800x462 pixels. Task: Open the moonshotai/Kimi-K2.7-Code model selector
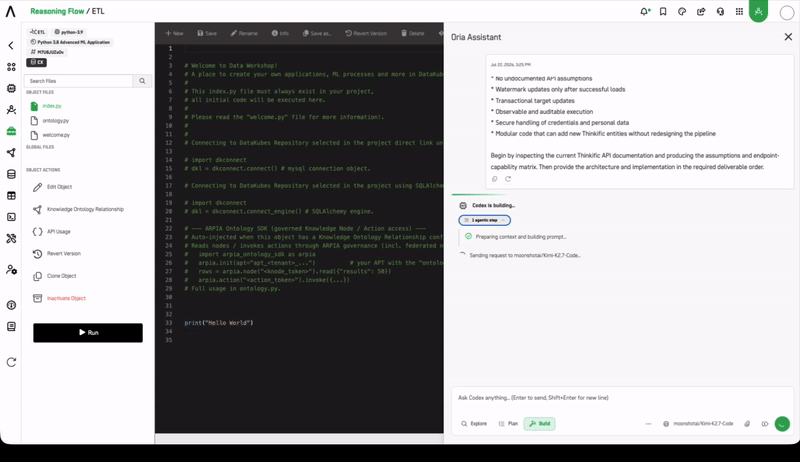click(698, 424)
